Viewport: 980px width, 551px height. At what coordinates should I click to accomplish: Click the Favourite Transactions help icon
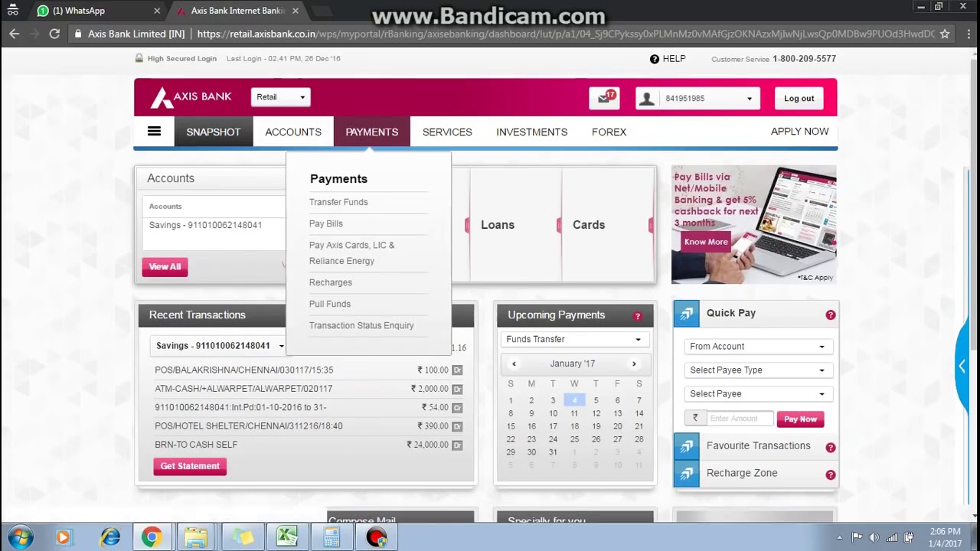click(x=830, y=447)
